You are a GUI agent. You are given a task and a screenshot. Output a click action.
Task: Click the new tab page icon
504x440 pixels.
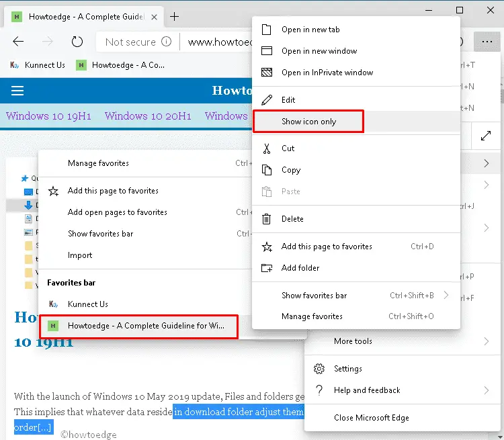267,30
